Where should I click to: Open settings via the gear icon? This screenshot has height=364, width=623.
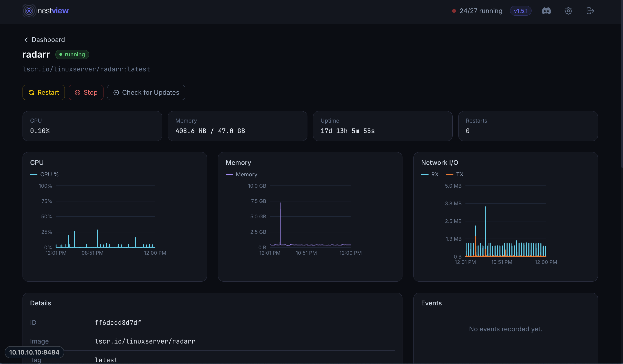[568, 11]
